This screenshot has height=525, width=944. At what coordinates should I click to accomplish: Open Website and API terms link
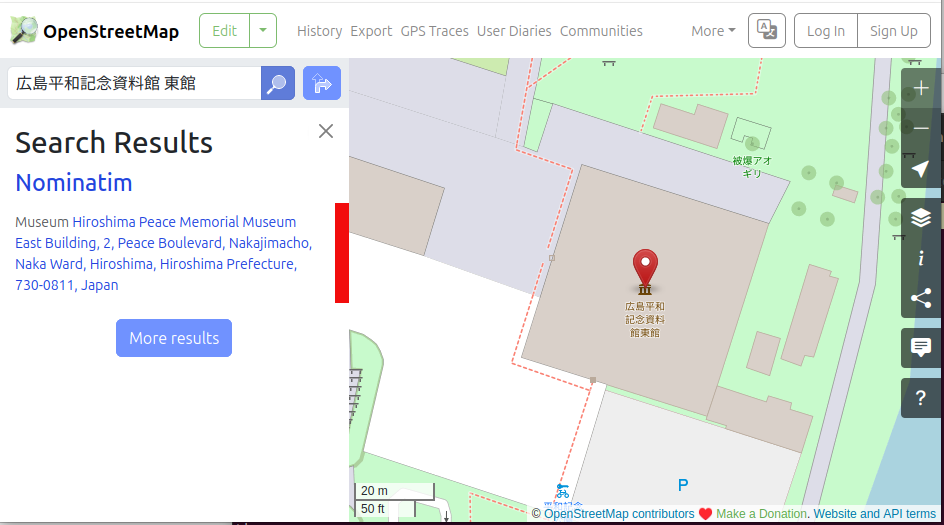(874, 514)
